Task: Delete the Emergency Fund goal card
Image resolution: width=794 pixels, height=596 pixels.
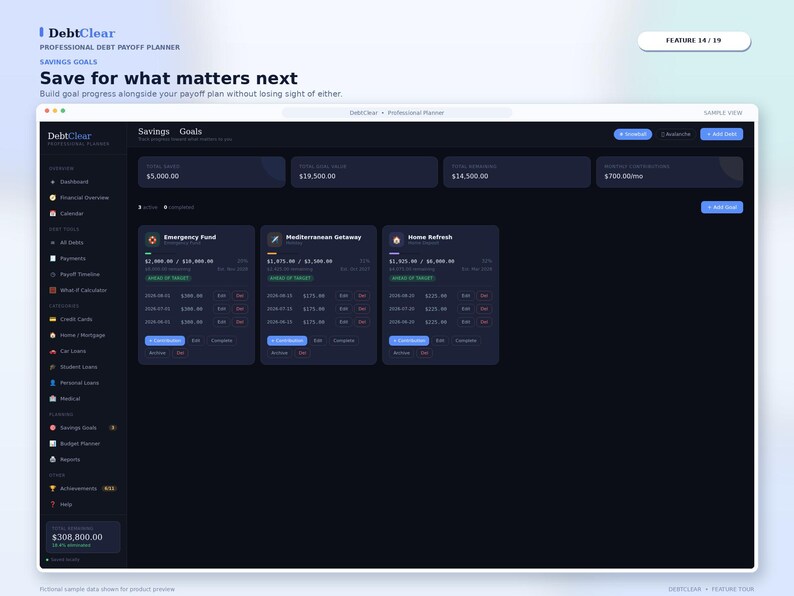Action: 180,353
